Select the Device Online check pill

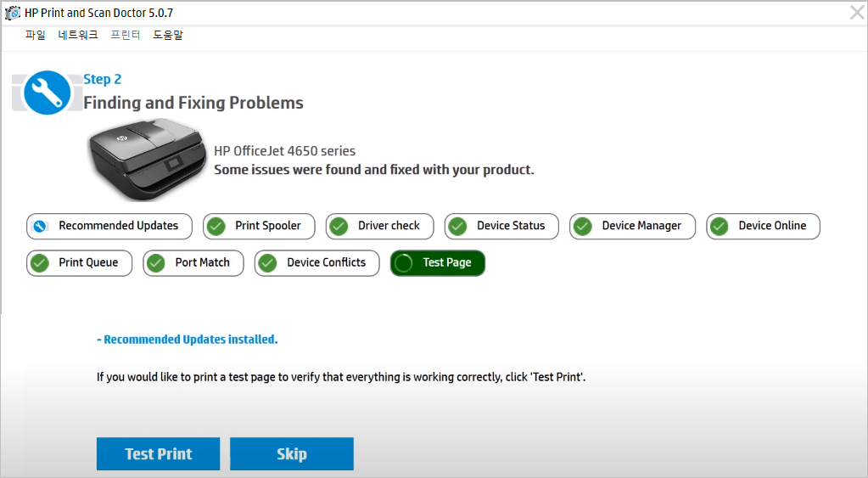tap(764, 226)
